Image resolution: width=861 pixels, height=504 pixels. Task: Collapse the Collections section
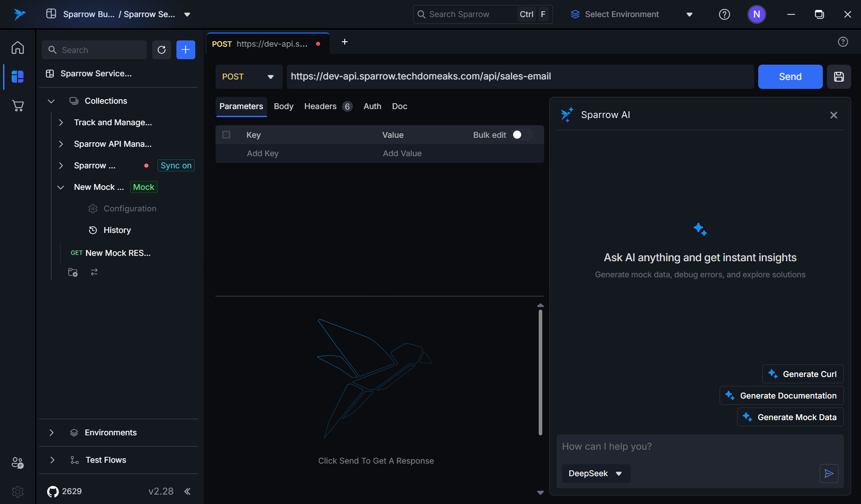(x=51, y=101)
